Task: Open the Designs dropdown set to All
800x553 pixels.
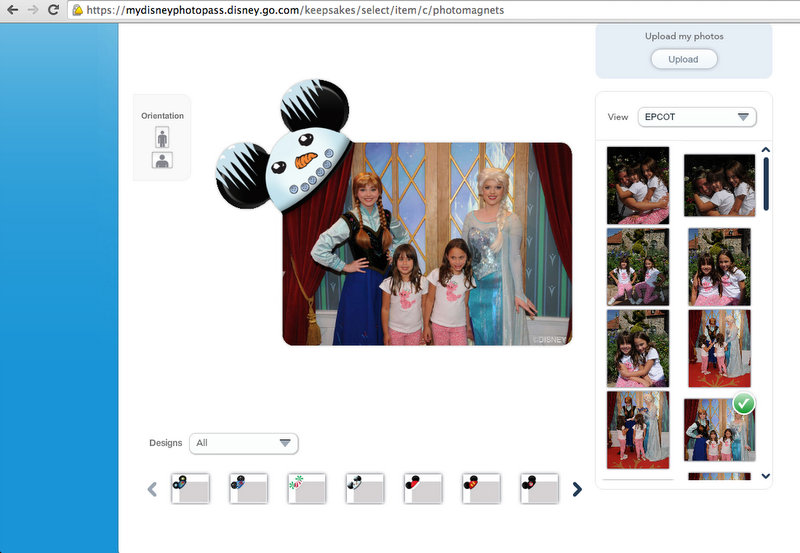Action: click(x=243, y=443)
